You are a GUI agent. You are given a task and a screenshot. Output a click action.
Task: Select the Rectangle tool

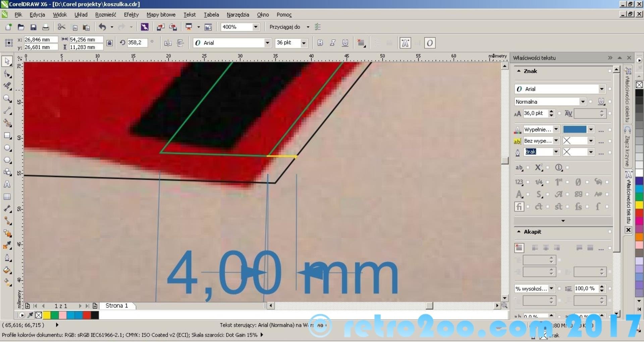pyautogui.click(x=7, y=135)
